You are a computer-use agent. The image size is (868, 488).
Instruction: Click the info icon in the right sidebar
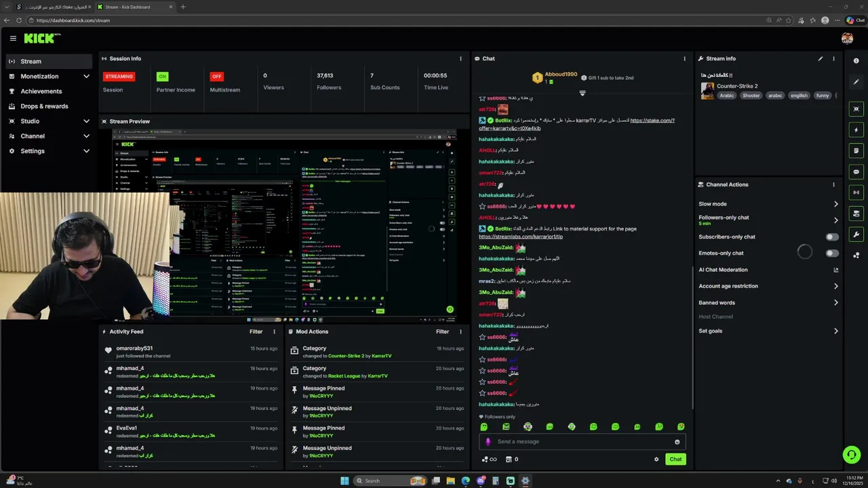pyautogui.click(x=856, y=61)
